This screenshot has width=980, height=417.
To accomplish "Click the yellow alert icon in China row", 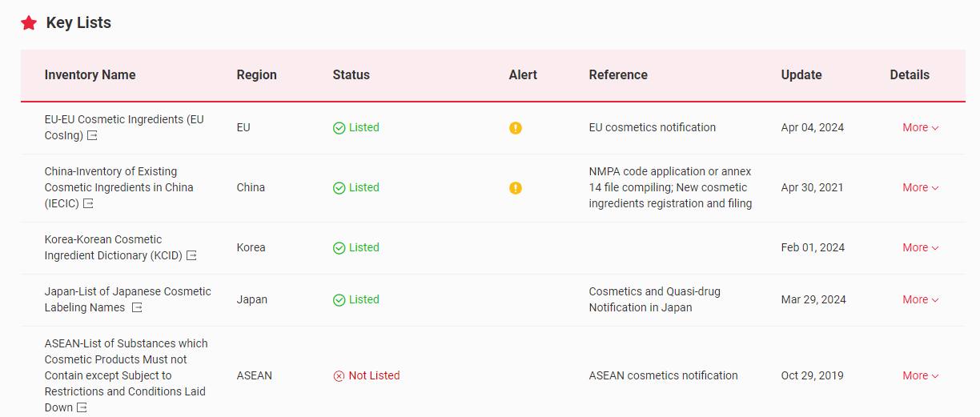I will [516, 188].
